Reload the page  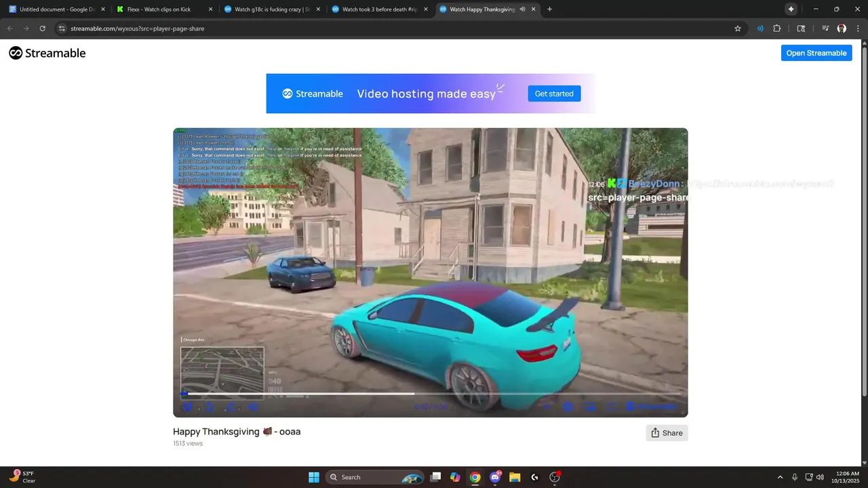[42, 28]
